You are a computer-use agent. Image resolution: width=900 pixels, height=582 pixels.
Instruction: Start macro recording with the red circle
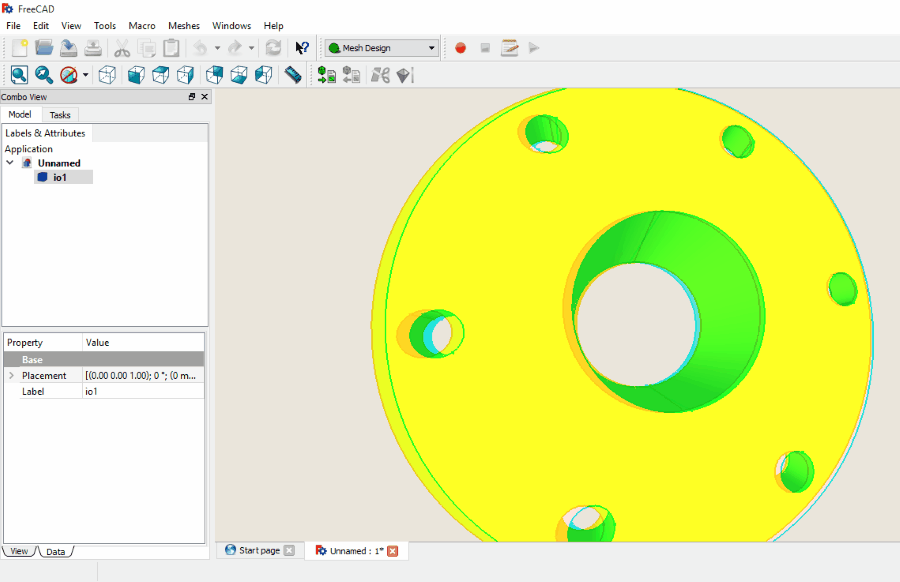click(460, 48)
